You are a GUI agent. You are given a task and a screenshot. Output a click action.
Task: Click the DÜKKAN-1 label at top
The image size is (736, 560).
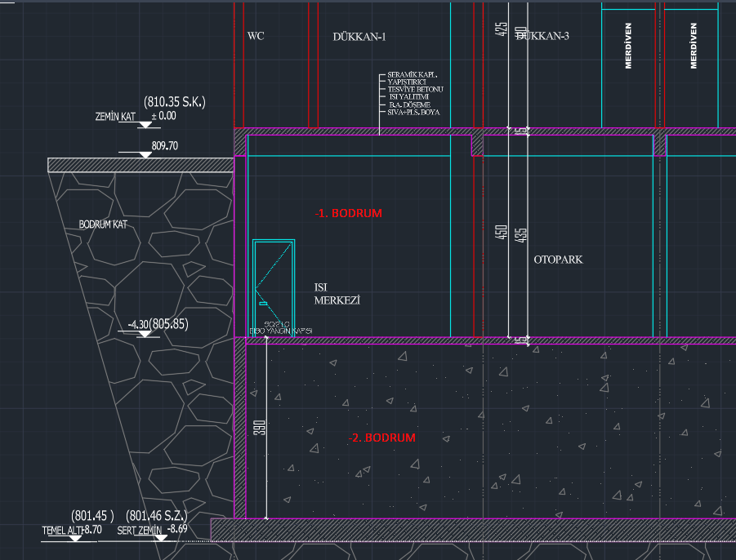point(359,36)
